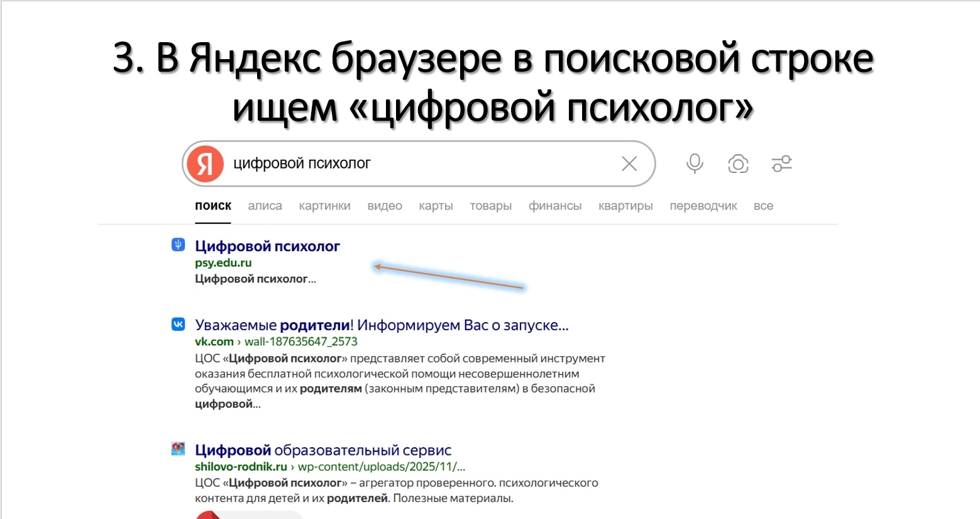The image size is (980, 519).
Task: Open image search using the camera icon
Action: pos(738,164)
